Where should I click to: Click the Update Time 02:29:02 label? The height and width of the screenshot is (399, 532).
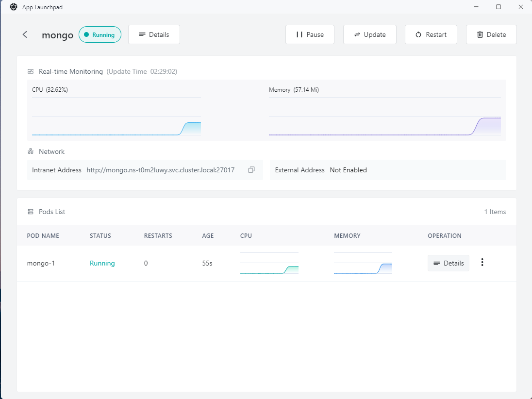click(142, 71)
